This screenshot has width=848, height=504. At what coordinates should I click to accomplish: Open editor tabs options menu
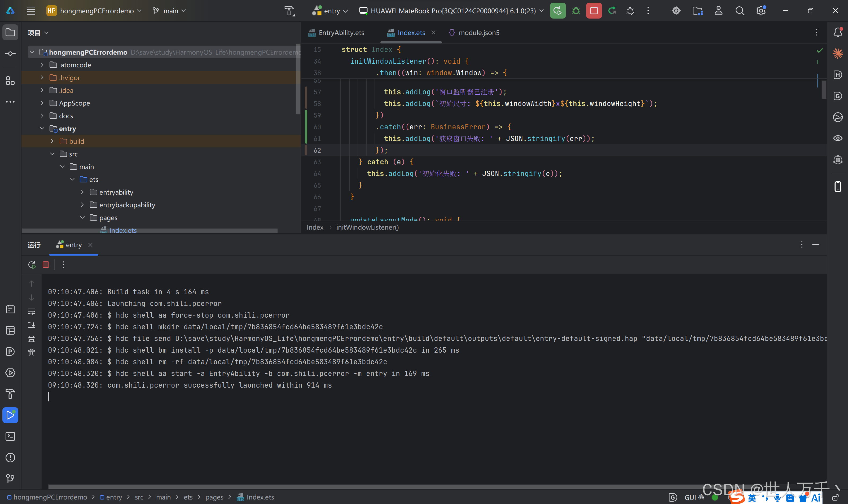coord(817,32)
